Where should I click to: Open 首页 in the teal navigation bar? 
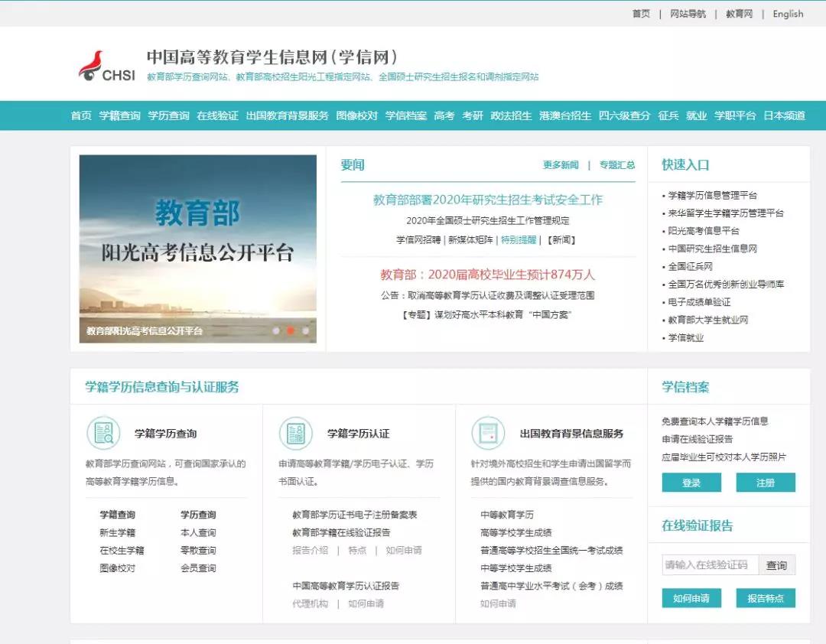point(81,115)
